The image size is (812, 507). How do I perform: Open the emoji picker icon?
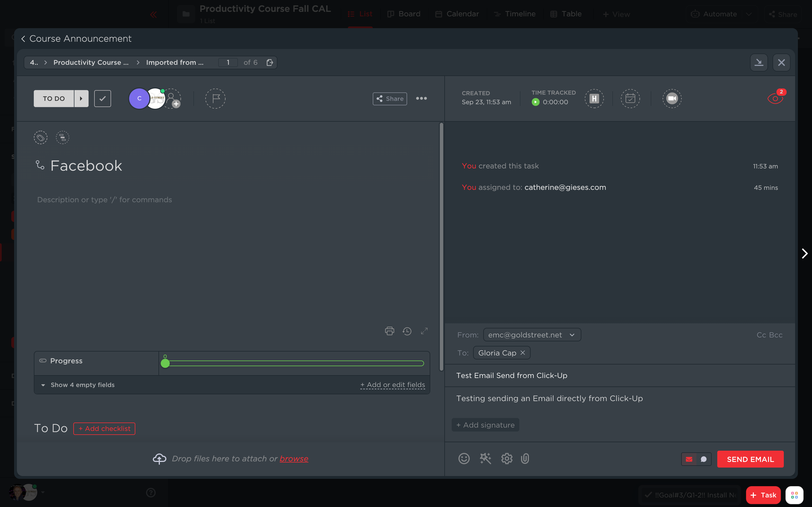[x=464, y=458]
